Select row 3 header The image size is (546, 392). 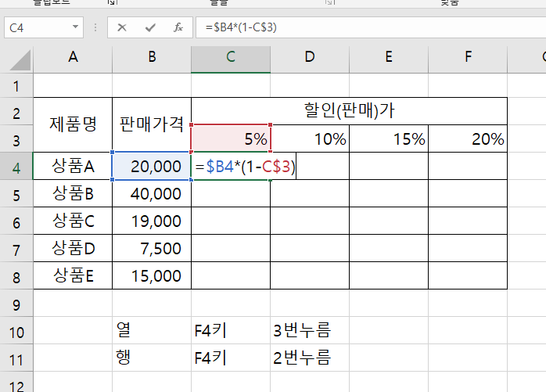coord(16,140)
